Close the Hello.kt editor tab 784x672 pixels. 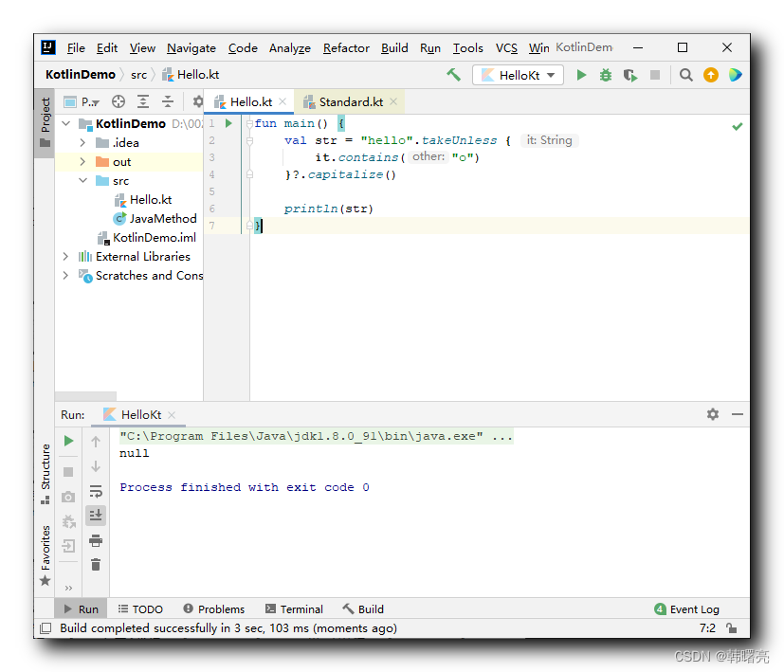point(283,101)
